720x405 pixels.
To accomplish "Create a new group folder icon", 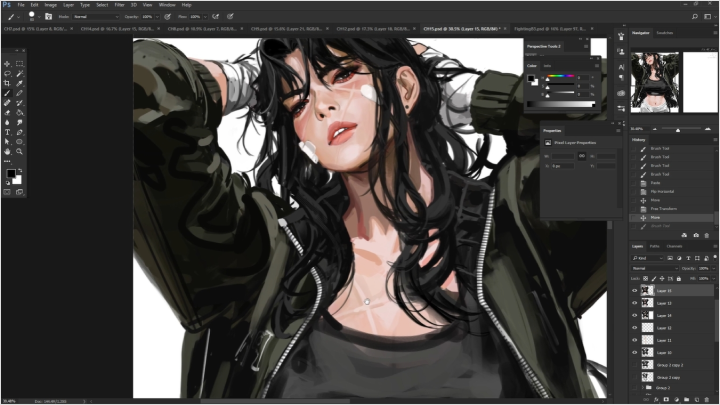I will coord(686,400).
